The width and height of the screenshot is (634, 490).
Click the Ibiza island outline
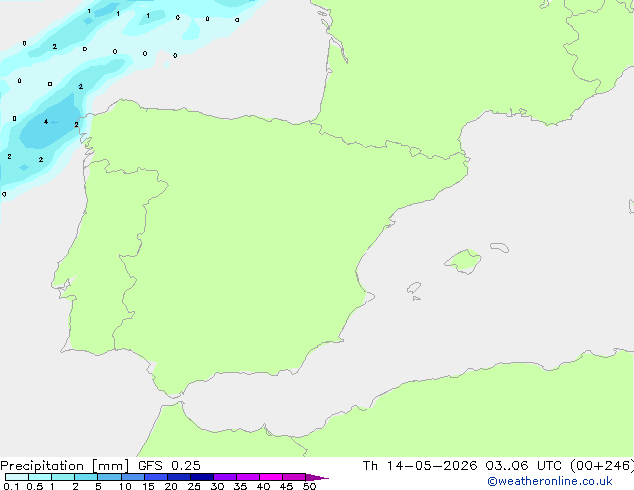coord(414,288)
